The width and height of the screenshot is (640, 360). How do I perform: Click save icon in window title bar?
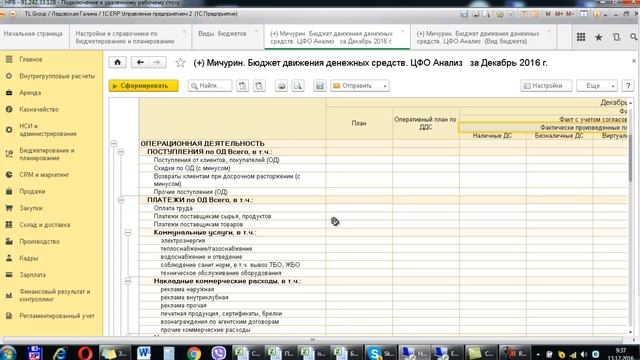pos(464,14)
